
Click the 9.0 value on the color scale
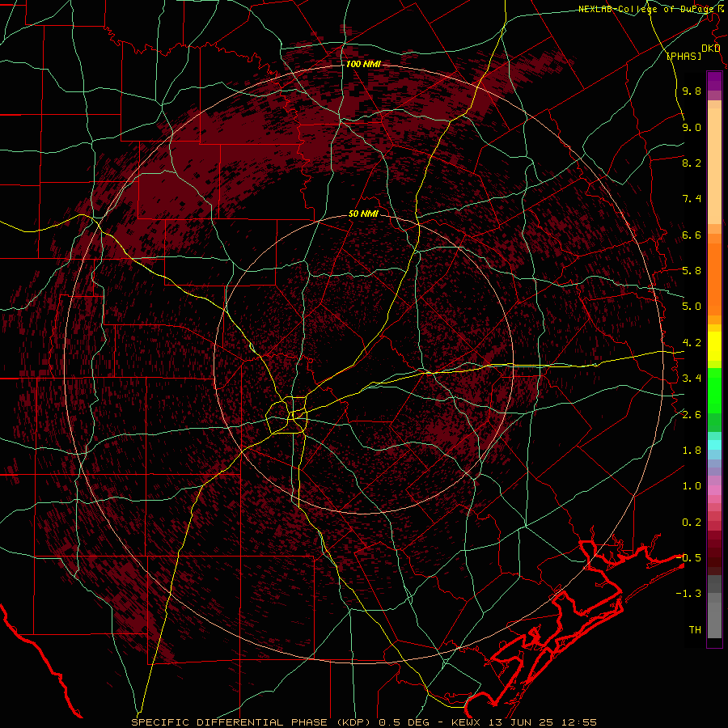pos(692,127)
